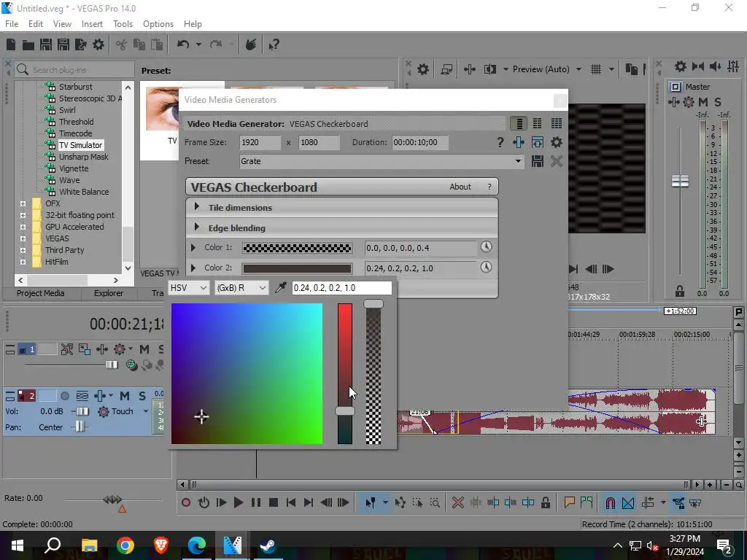
Task: Click the red vertical channel slider
Action: point(345,374)
